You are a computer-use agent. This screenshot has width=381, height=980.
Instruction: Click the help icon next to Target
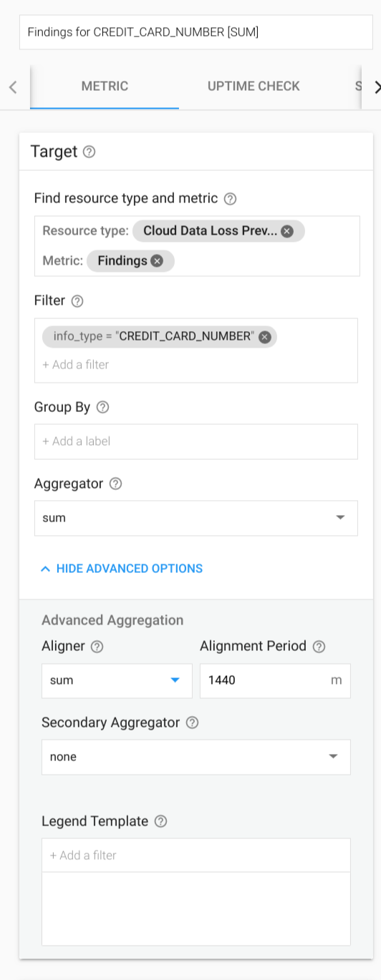coord(89,152)
